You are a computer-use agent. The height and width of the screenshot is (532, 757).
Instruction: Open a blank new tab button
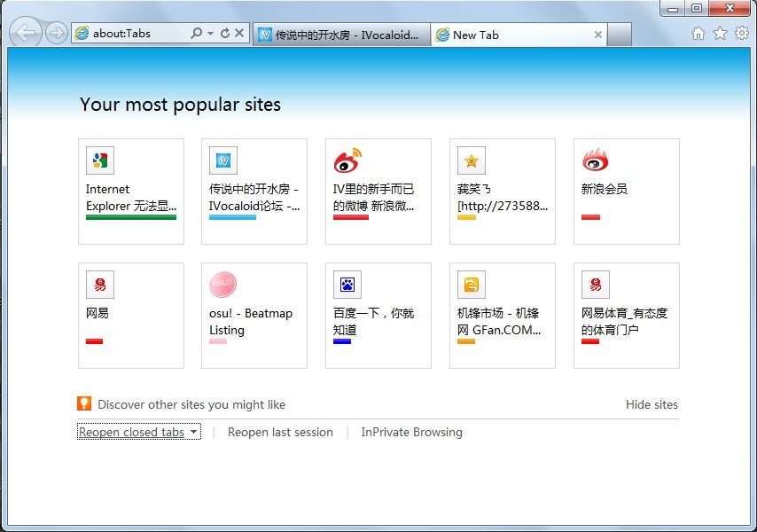[620, 35]
